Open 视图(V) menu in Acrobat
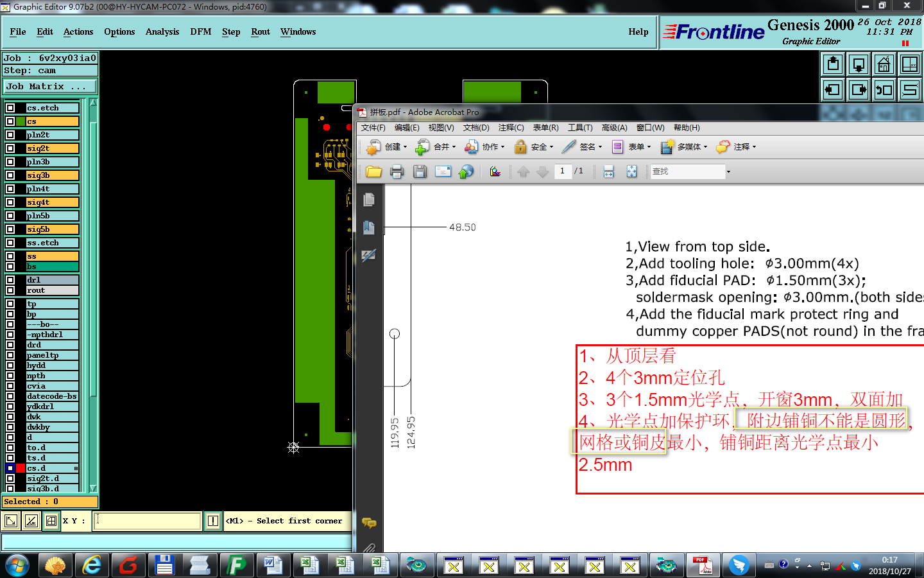 coord(441,128)
